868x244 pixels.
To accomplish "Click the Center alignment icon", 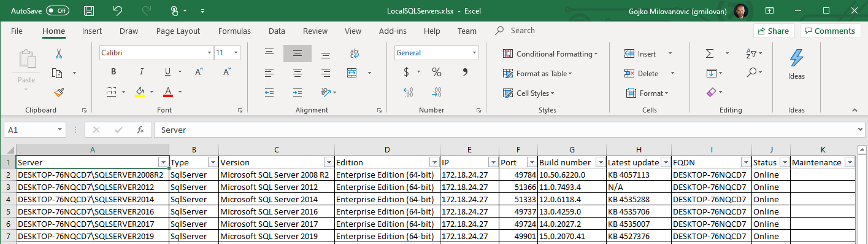I will pos(298,73).
